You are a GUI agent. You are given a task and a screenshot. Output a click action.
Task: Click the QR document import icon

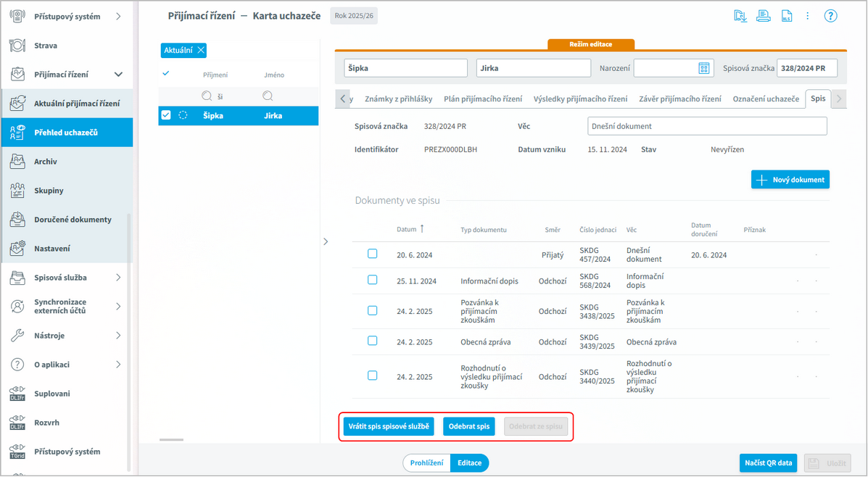pyautogui.click(x=740, y=16)
